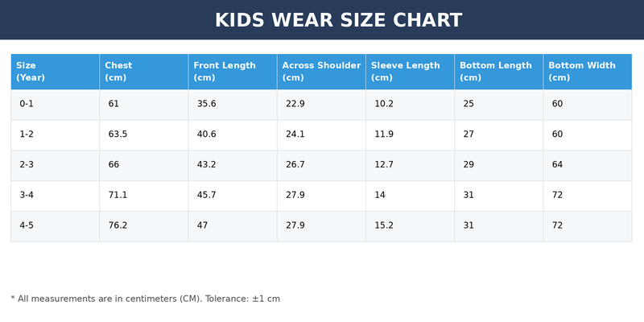Select bottom width value 64

click(x=557, y=165)
